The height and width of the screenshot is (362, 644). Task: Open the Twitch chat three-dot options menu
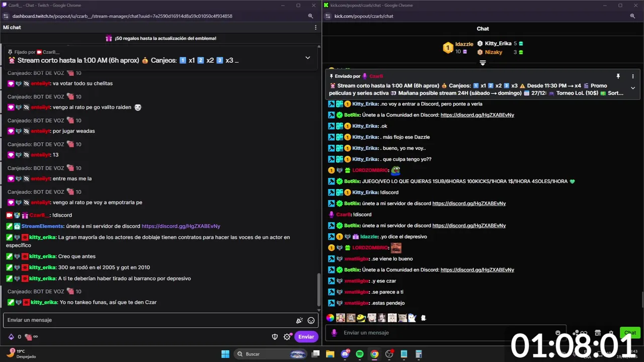[x=315, y=27]
